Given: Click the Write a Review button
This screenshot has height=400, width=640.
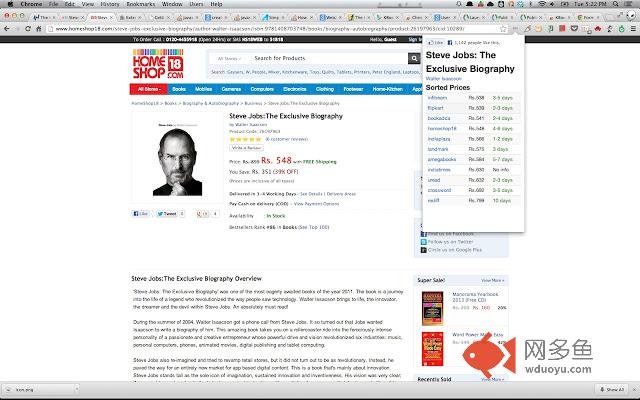Looking at the screenshot, I should (246, 148).
